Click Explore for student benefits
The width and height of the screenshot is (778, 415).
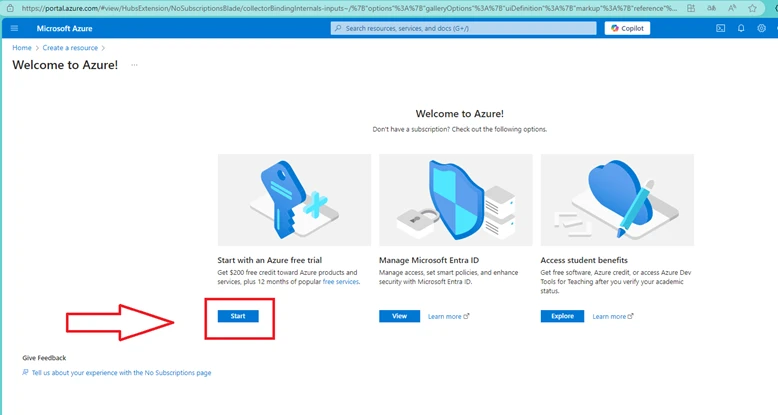[562, 316]
